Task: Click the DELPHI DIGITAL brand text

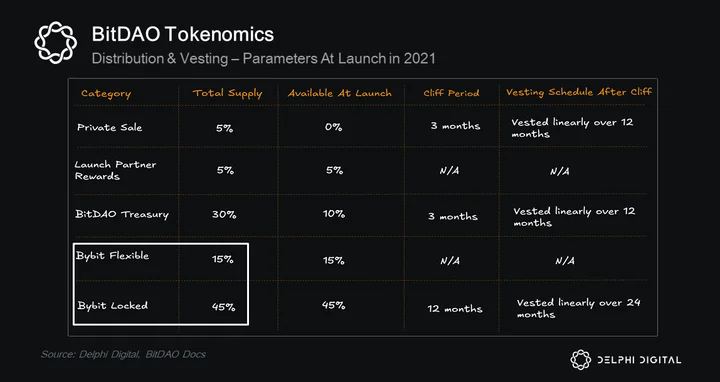Action: point(640,360)
